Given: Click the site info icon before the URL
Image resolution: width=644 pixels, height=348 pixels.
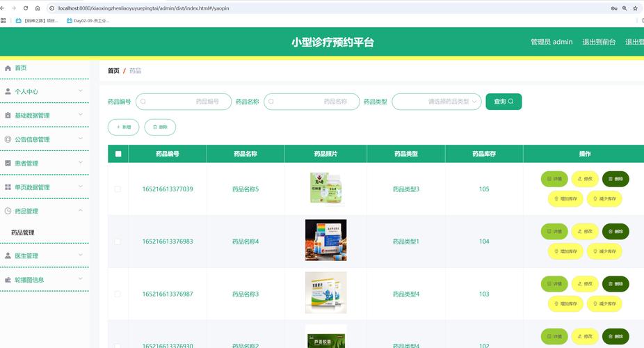Looking at the screenshot, I should tap(51, 8).
